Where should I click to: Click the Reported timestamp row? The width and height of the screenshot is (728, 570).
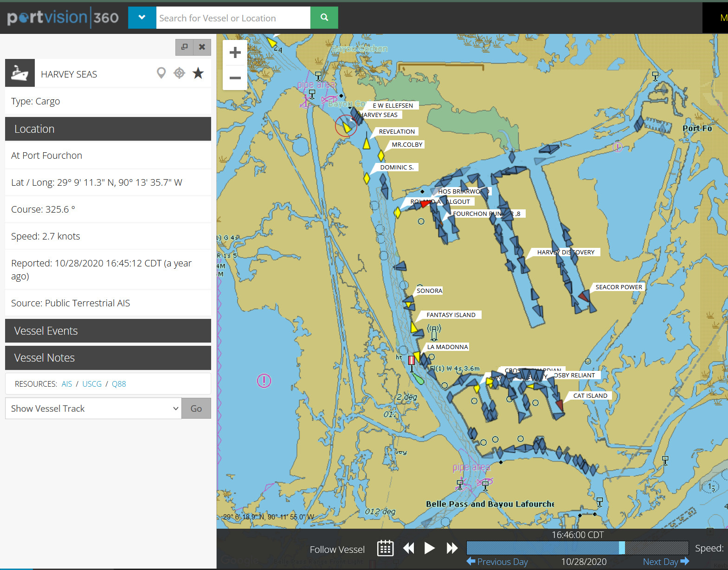pyautogui.click(x=108, y=270)
